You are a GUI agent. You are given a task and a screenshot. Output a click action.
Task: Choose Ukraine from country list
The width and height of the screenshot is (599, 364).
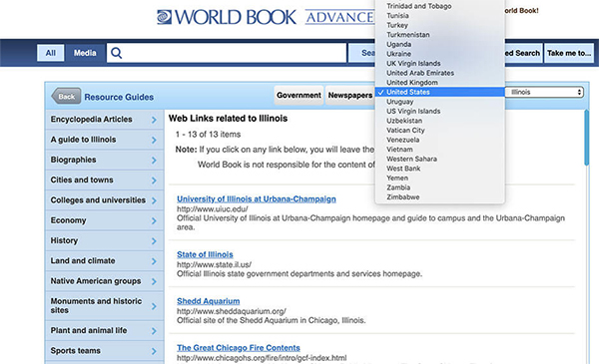[440, 54]
